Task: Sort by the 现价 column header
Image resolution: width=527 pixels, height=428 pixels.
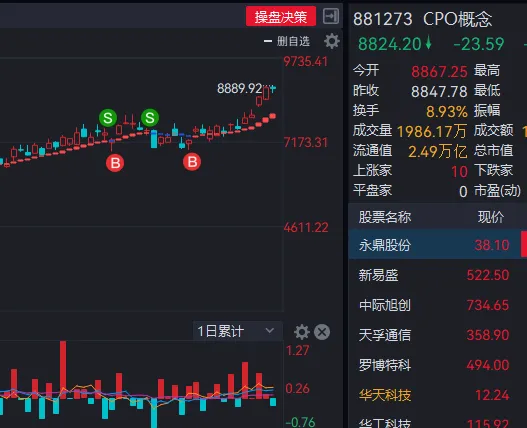Action: click(x=491, y=217)
